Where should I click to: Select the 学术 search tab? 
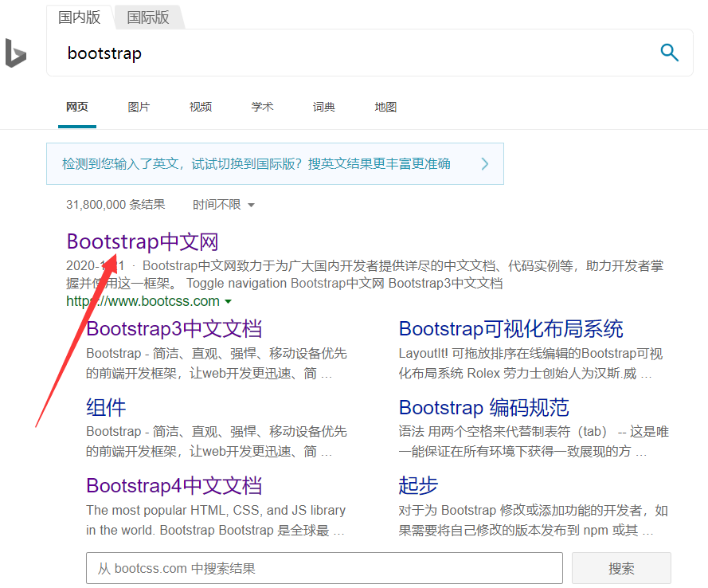262,107
